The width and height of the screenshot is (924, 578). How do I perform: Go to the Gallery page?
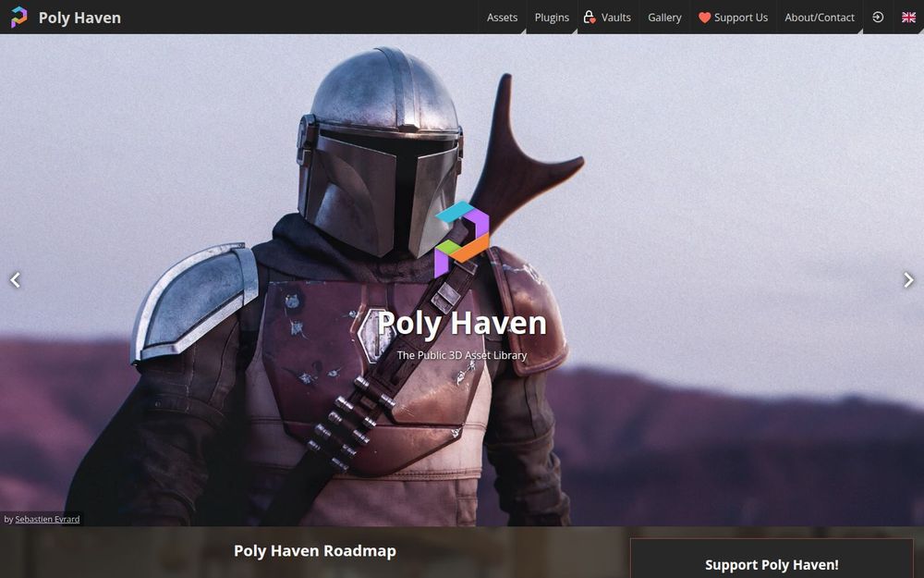pyautogui.click(x=664, y=18)
